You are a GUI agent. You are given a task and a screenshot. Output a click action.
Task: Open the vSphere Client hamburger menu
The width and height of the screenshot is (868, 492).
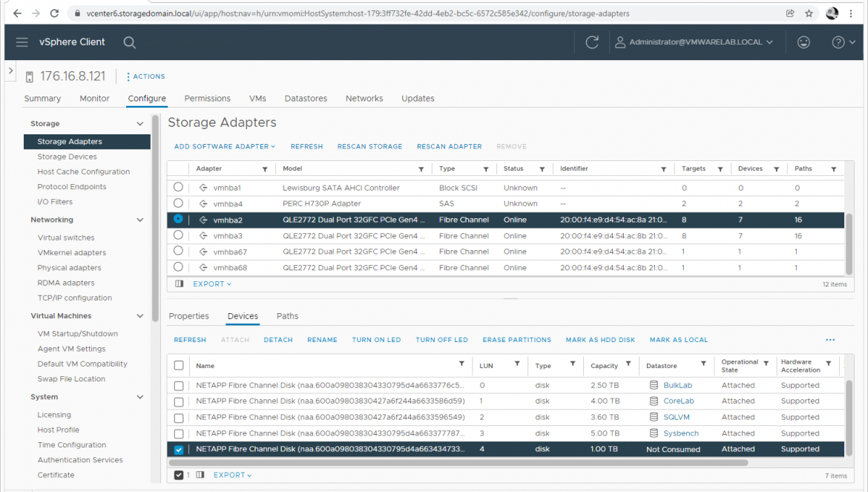22,42
